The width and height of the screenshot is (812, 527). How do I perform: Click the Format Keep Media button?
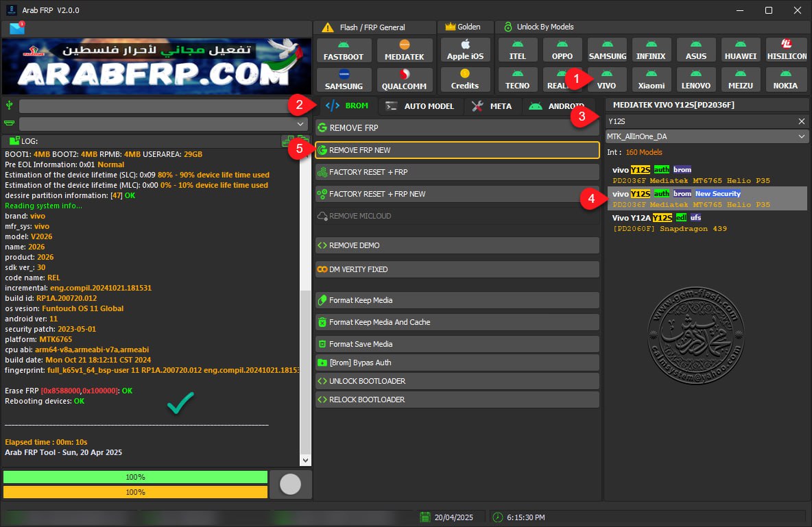click(x=457, y=300)
